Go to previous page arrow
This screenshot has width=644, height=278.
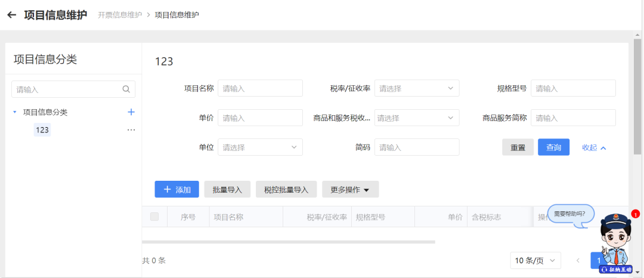point(577,261)
